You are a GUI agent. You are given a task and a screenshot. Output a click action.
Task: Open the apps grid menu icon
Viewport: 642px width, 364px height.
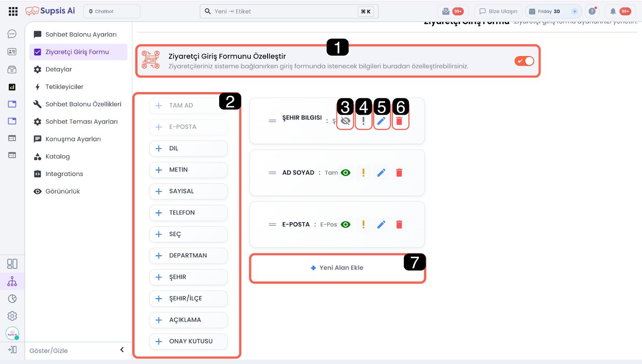13,11
